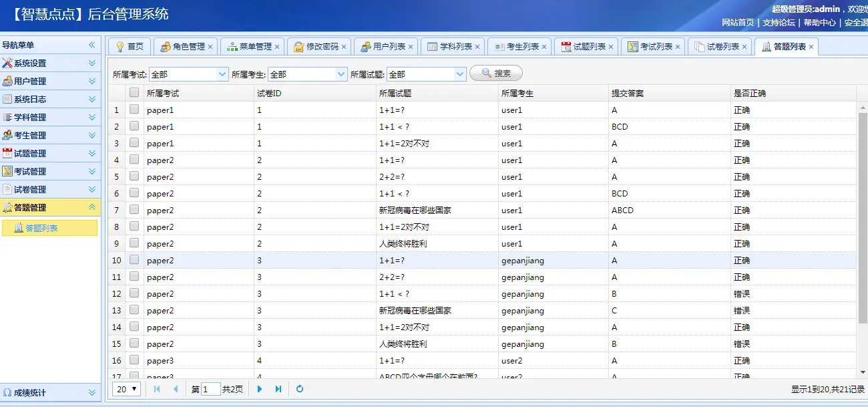Click the 成绩统计 headset icon in sidebar
Viewport: 868px width, 407px height.
(x=7, y=393)
